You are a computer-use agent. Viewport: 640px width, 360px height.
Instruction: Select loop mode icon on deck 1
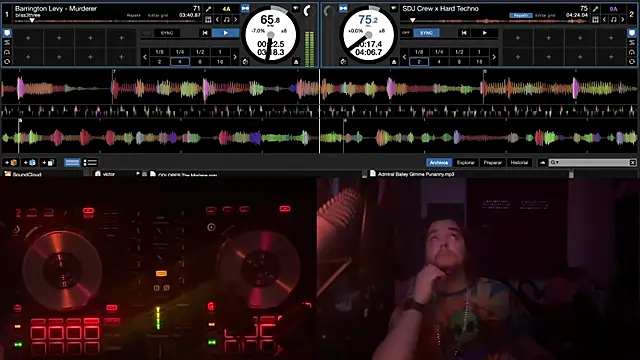pos(7,43)
